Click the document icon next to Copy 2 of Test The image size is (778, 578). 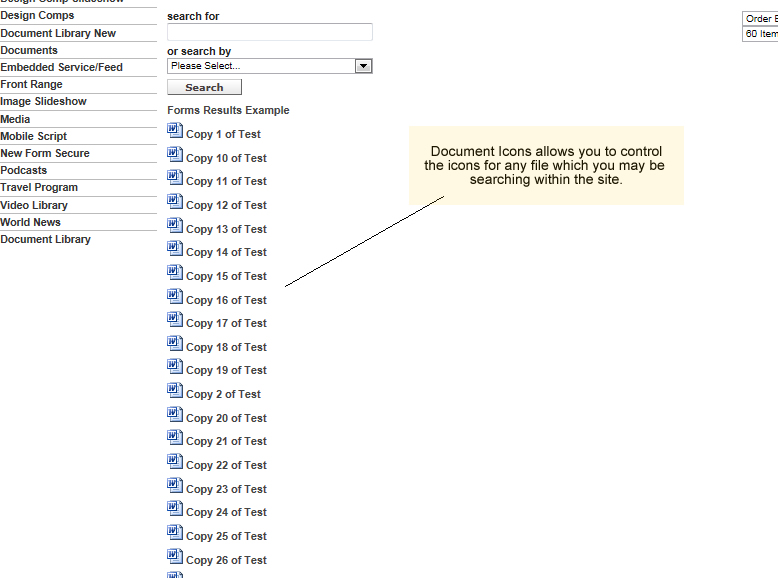(175, 390)
